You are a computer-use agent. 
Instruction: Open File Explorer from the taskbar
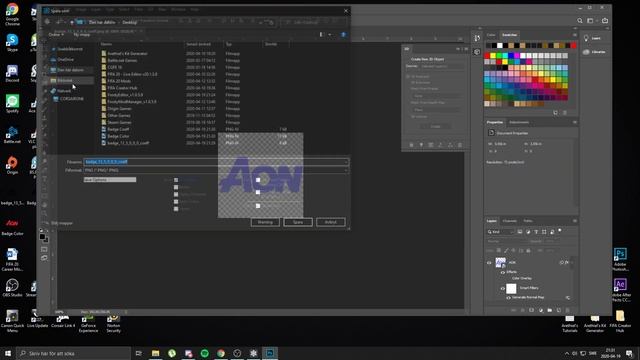(156, 353)
